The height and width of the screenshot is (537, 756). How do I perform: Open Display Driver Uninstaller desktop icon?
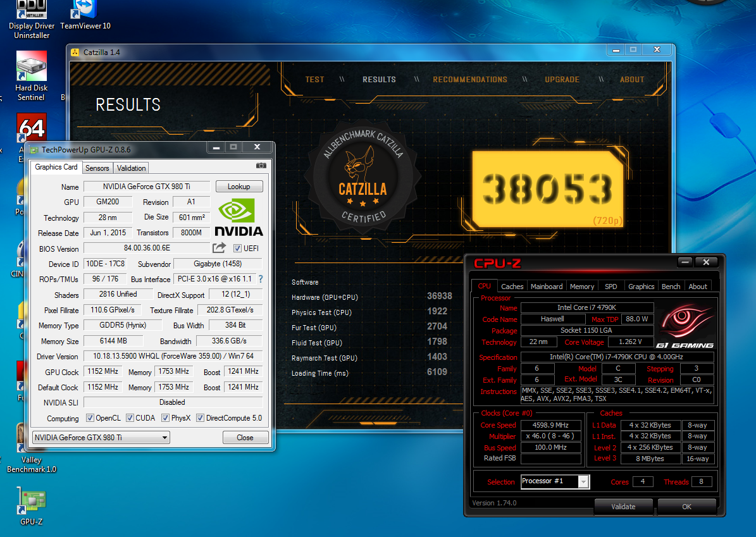pyautogui.click(x=32, y=19)
